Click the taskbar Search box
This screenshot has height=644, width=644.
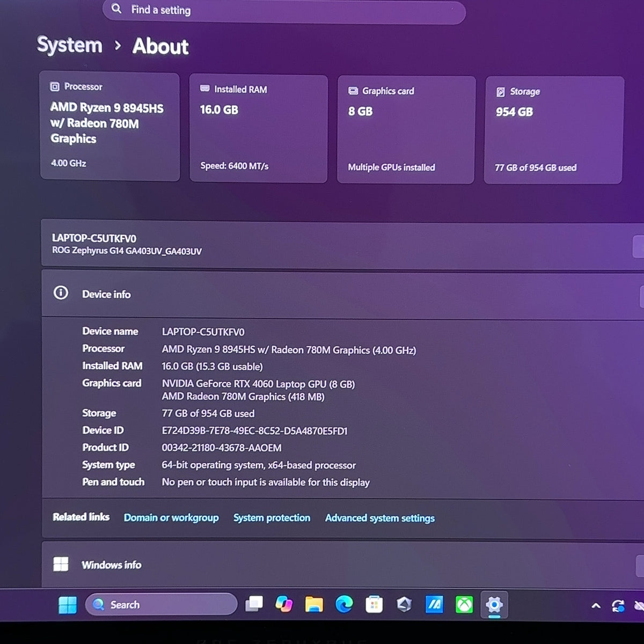click(161, 604)
